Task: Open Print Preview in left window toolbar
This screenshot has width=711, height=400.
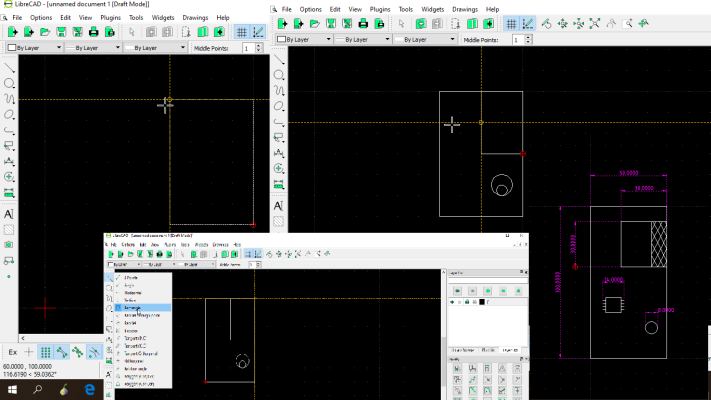Action: point(110,32)
